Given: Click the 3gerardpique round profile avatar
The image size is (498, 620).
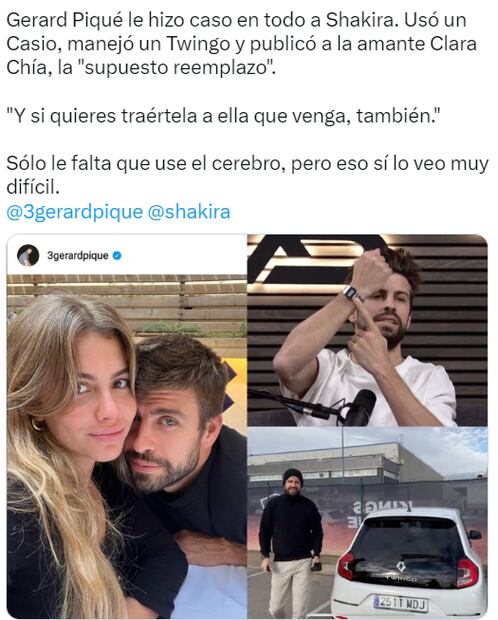Looking at the screenshot, I should pos(28,255).
